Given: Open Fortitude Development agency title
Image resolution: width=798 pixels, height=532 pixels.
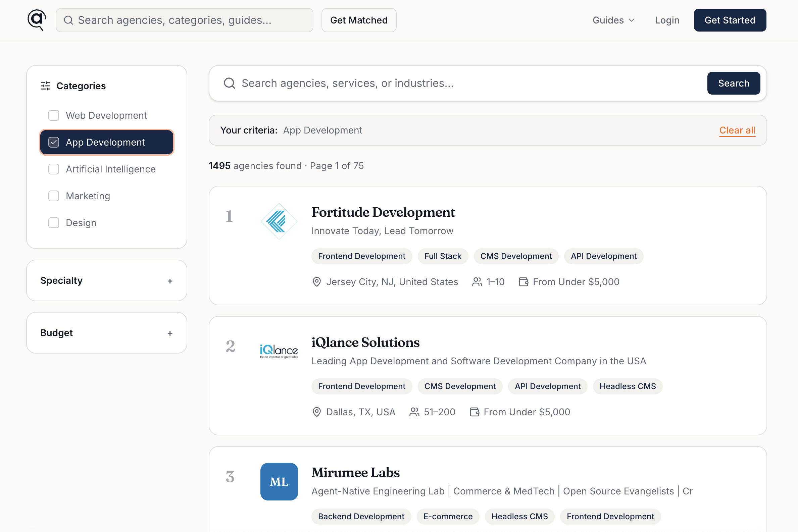Looking at the screenshot, I should (x=383, y=212).
